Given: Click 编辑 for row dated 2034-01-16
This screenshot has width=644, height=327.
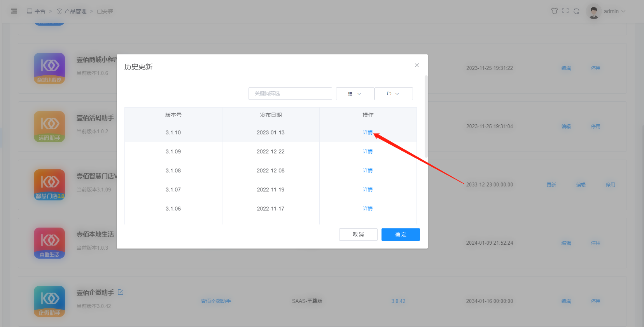Looking at the screenshot, I should click(x=566, y=301).
